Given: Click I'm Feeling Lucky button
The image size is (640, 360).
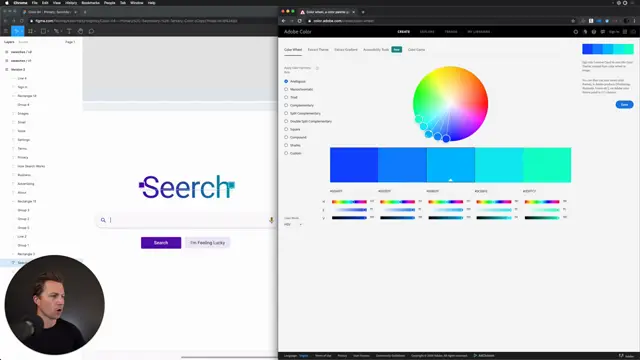Looking at the screenshot, I should pyautogui.click(x=207, y=243).
